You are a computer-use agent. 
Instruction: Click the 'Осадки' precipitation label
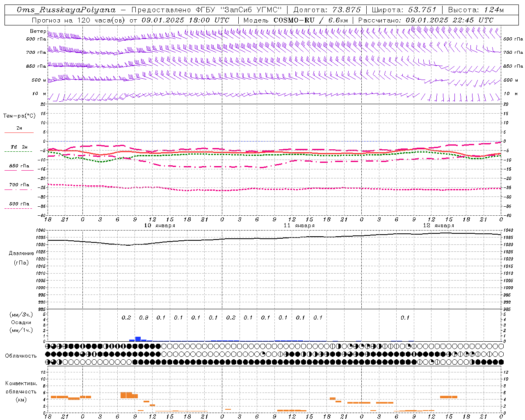point(21,322)
